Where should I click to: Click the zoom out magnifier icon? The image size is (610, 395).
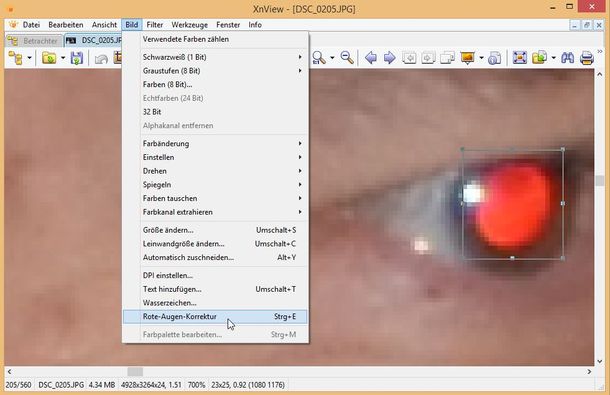click(347, 58)
